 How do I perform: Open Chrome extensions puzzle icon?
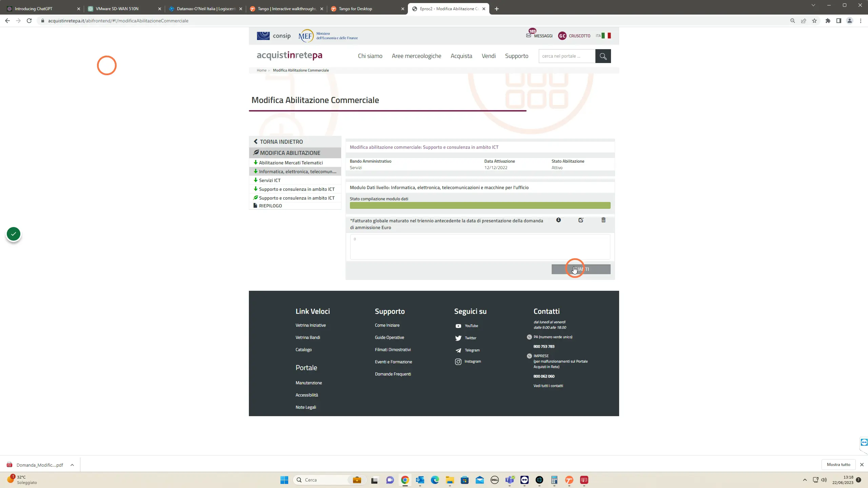(x=828, y=21)
